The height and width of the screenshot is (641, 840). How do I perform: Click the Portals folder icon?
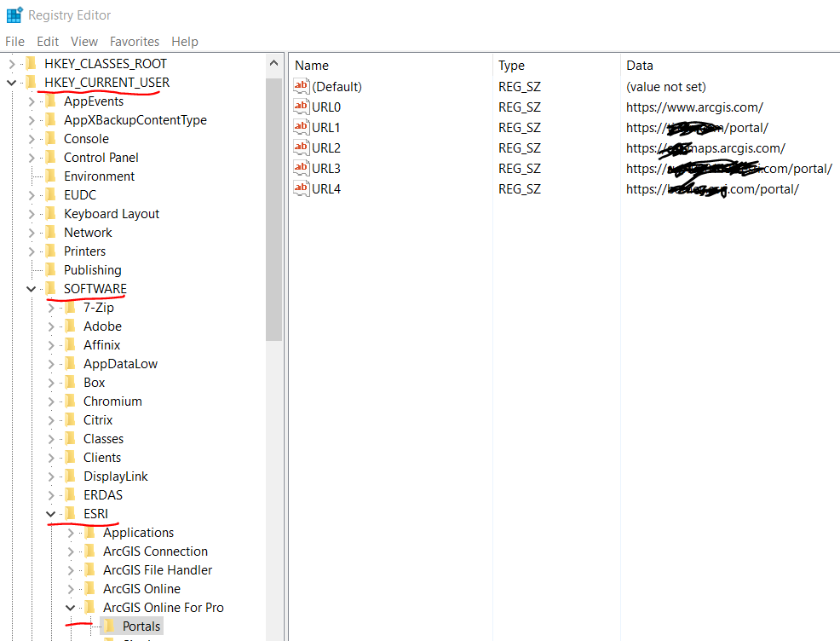[109, 626]
